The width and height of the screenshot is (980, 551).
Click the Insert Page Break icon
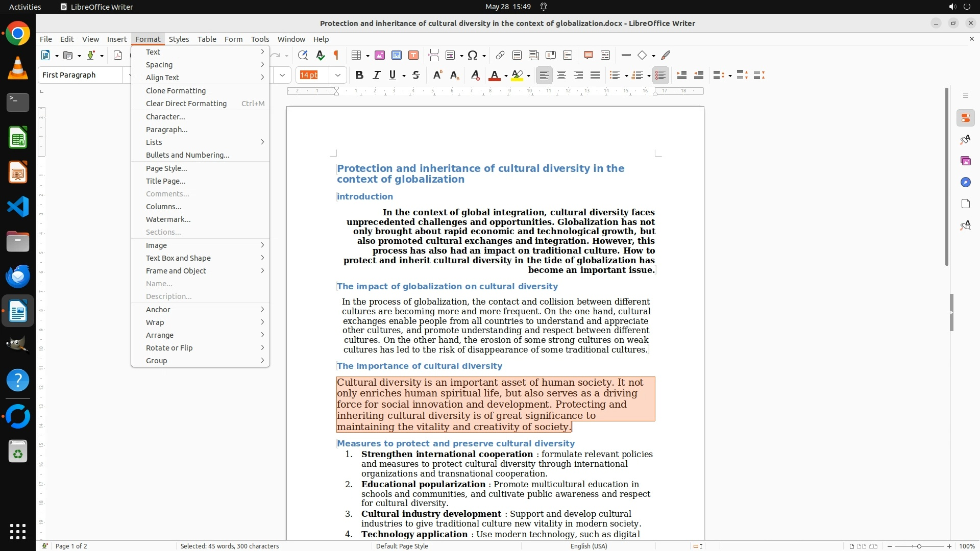(x=434, y=55)
